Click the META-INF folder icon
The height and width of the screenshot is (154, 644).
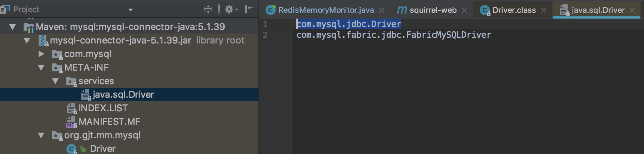pos(57,68)
